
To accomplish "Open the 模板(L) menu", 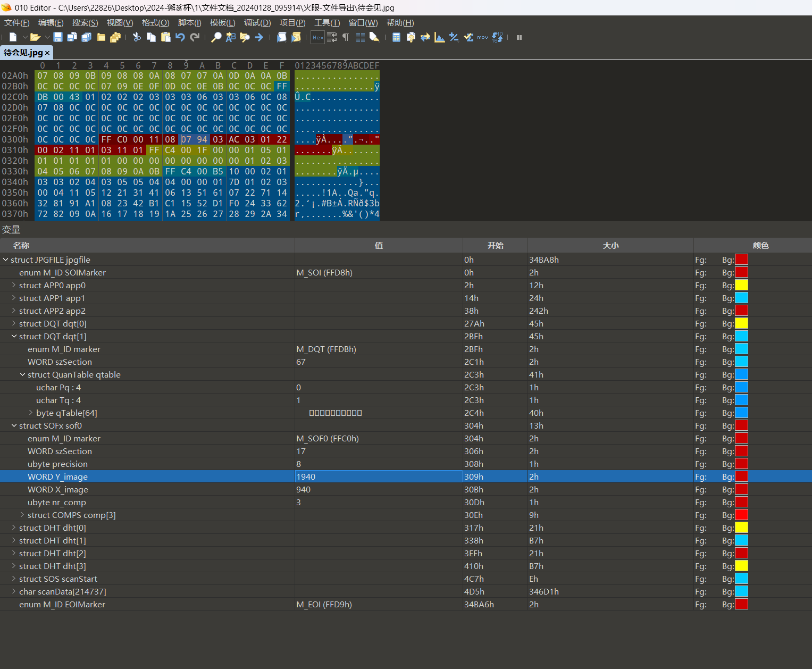I will [223, 23].
